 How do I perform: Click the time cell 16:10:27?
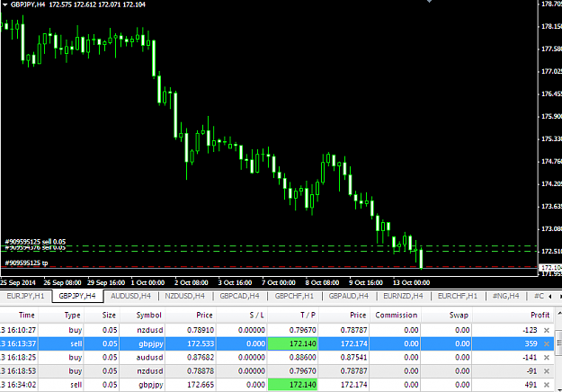19,330
